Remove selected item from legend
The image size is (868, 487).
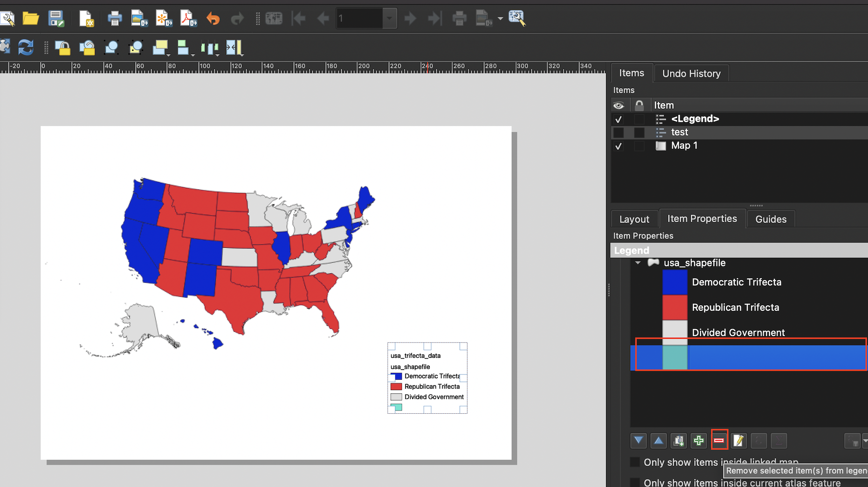point(719,440)
